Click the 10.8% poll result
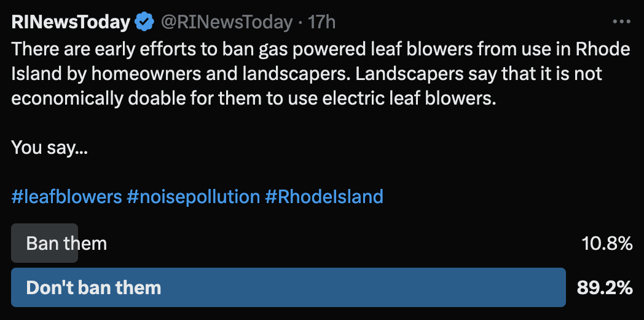The height and width of the screenshot is (320, 644). click(x=607, y=244)
